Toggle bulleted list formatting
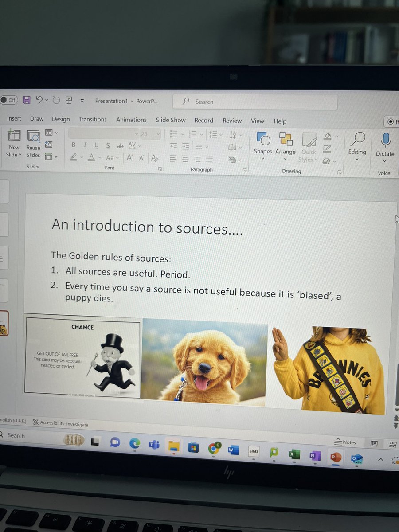The height and width of the screenshot is (532, 399). (x=174, y=134)
